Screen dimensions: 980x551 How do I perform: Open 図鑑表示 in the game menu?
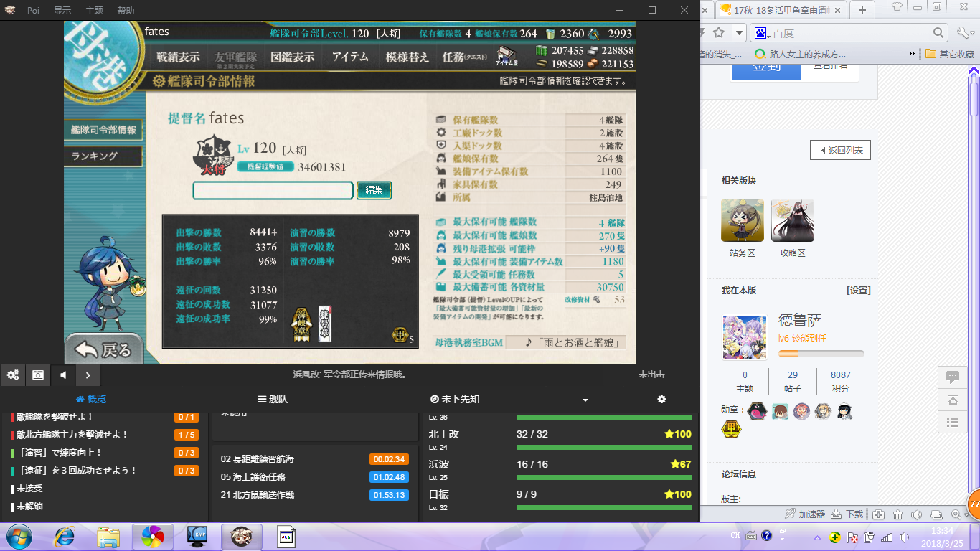click(x=292, y=57)
